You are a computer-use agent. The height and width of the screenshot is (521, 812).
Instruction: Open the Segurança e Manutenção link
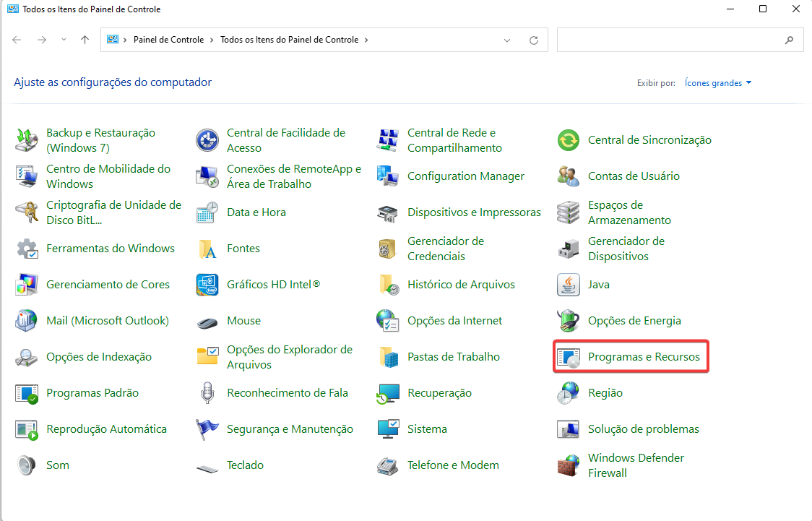pos(290,429)
